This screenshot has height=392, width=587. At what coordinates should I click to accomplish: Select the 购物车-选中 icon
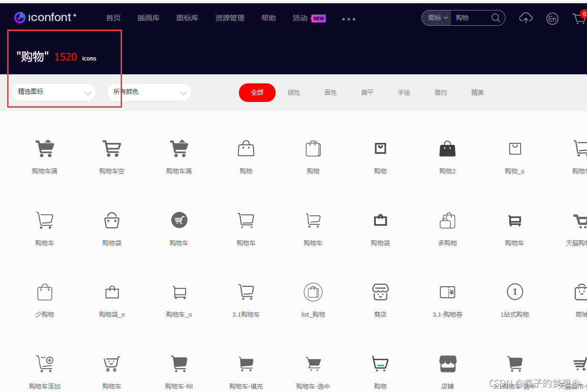tap(313, 364)
